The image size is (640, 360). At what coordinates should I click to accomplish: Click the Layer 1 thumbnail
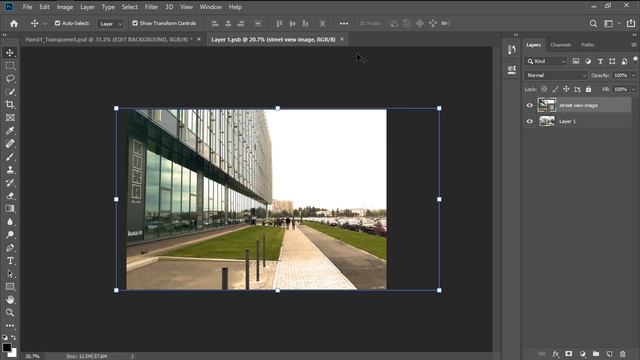click(547, 121)
